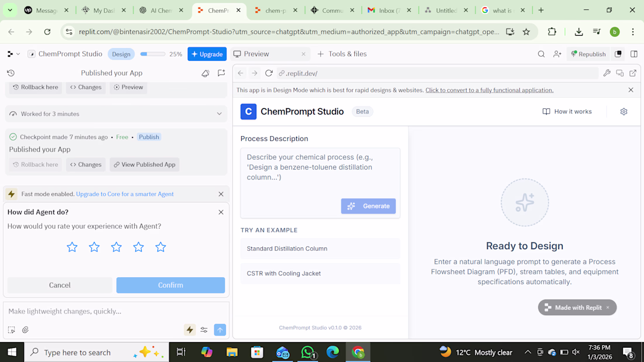Open Microsoft Edge from the taskbar
The image size is (644, 362).
333,352
